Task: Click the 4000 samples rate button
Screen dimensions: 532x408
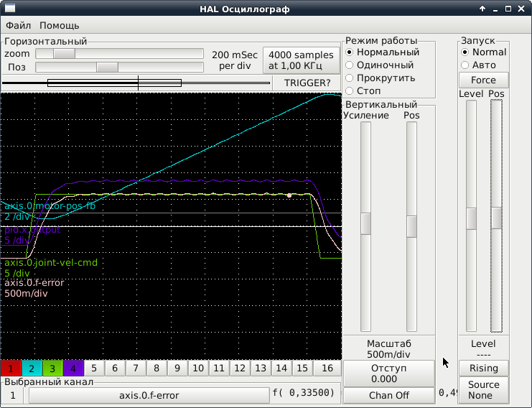Action: (302, 60)
